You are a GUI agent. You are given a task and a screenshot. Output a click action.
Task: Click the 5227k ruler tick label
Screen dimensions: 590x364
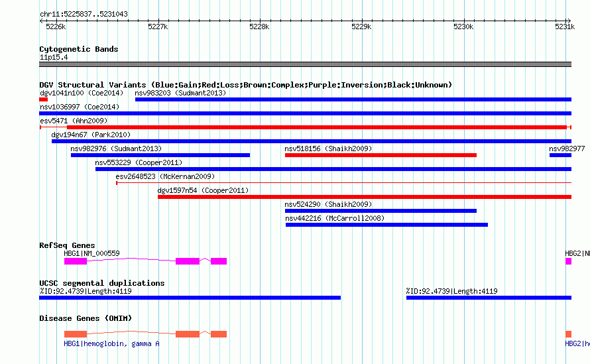[158, 27]
